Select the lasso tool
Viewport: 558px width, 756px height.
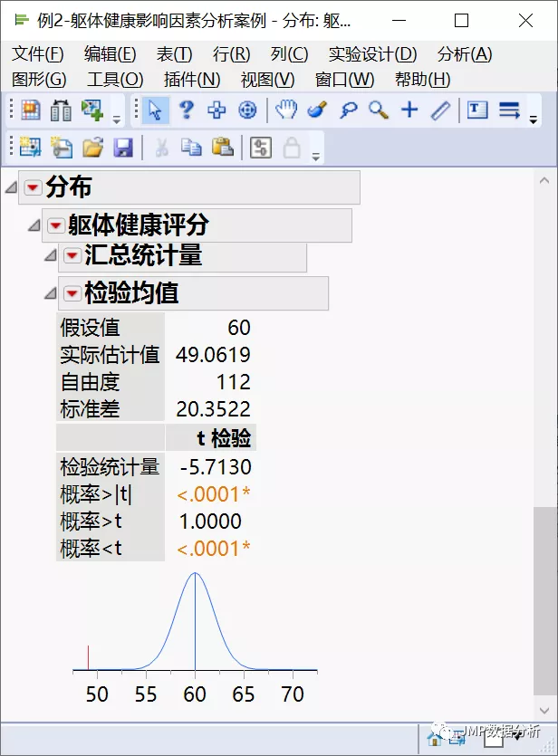point(348,110)
